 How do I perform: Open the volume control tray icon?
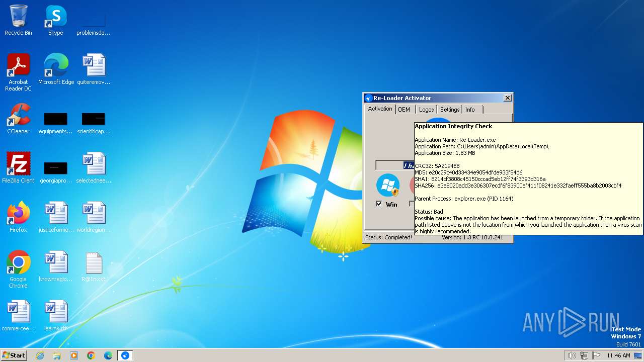pos(572,355)
